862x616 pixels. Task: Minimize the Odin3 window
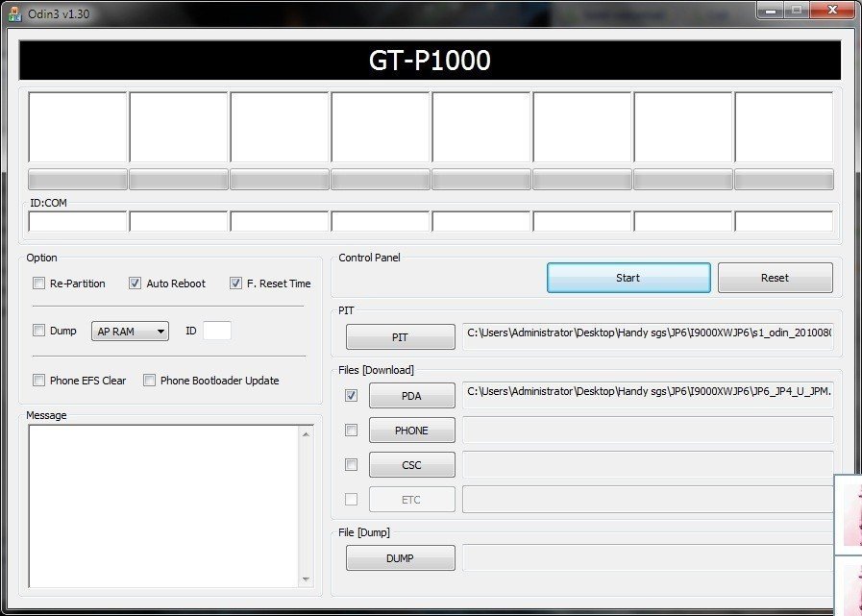tap(770, 10)
